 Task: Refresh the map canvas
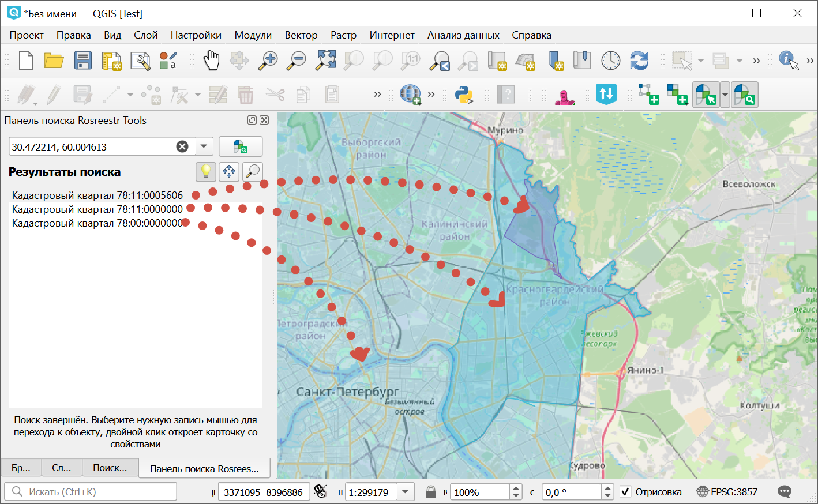point(639,61)
